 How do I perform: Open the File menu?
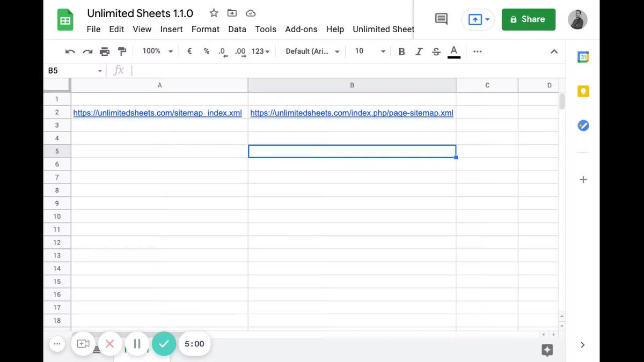(x=93, y=29)
